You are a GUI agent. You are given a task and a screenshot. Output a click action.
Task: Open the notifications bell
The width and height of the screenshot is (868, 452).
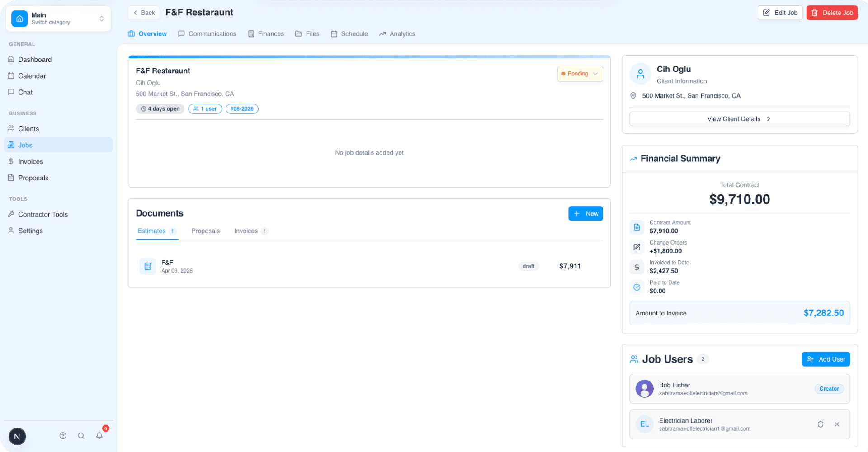click(99, 436)
